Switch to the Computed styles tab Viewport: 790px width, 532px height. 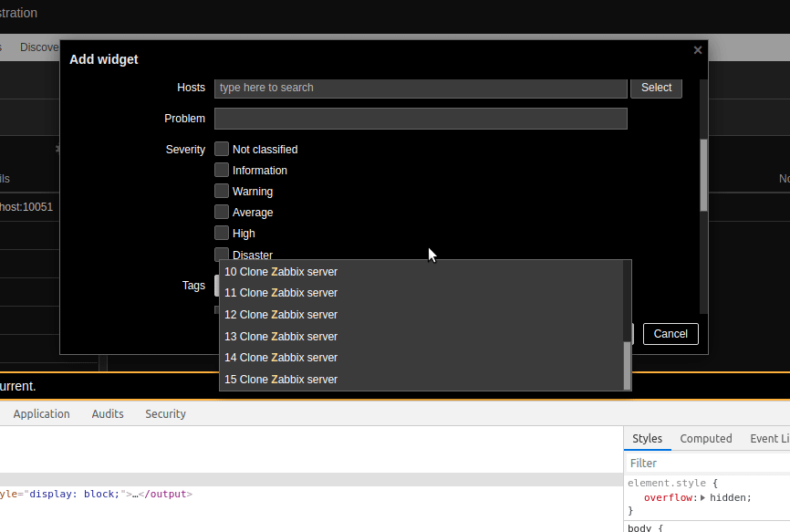click(x=705, y=439)
